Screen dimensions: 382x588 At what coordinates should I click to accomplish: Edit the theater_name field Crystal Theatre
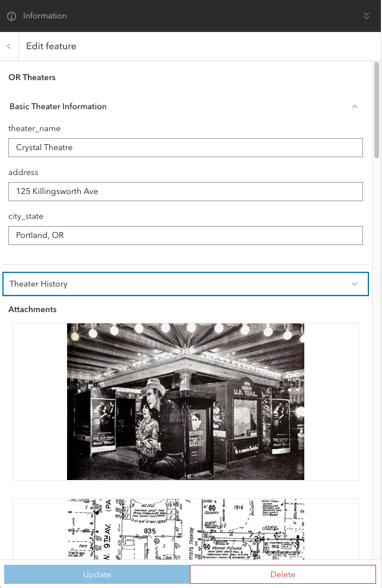coord(186,148)
